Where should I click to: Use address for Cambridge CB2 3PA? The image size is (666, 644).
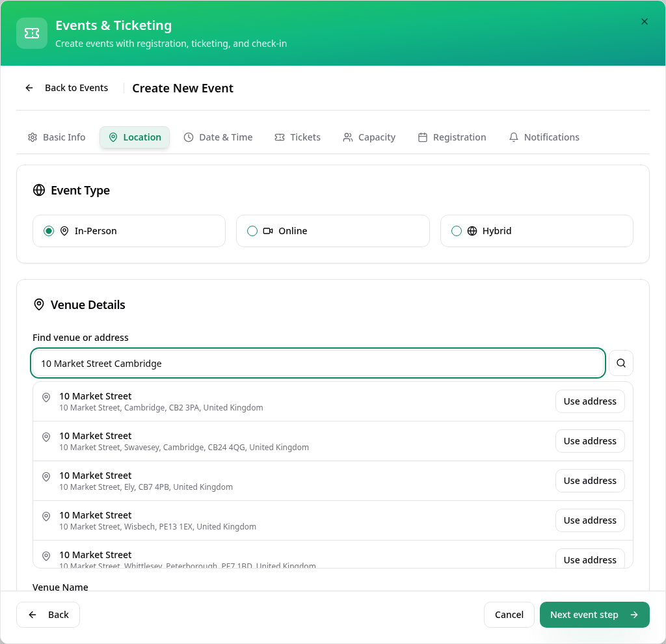click(590, 401)
